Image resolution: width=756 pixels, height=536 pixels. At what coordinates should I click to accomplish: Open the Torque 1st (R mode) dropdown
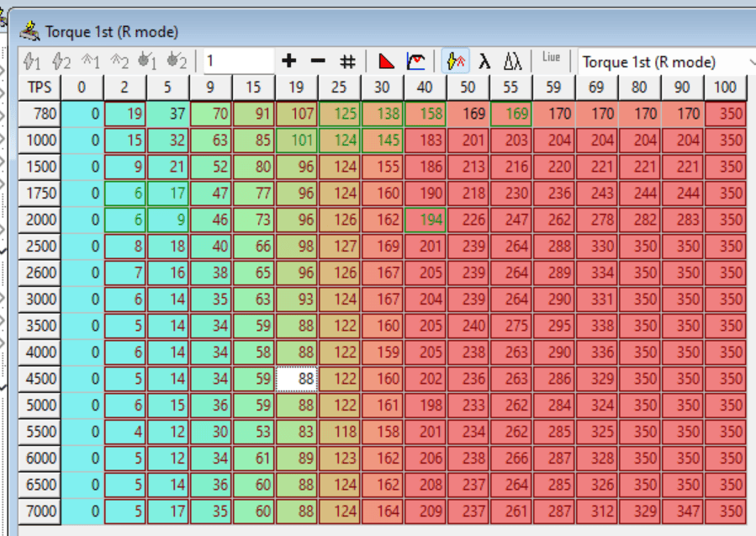point(664,61)
